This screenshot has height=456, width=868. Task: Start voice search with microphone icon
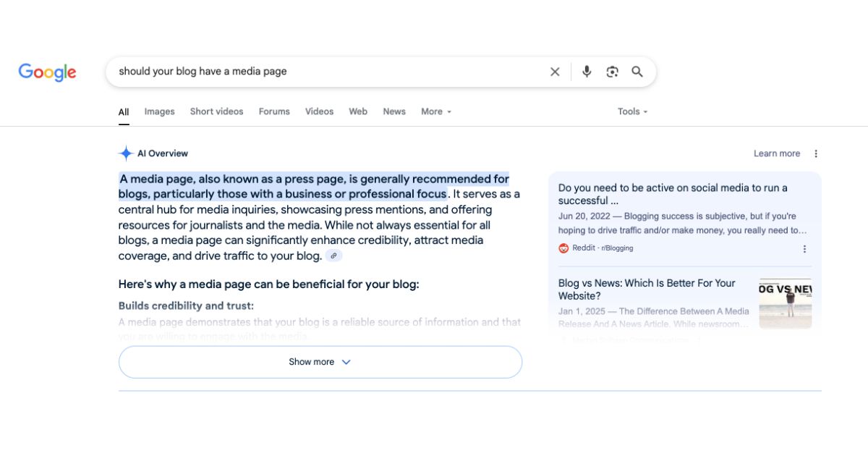pyautogui.click(x=587, y=72)
